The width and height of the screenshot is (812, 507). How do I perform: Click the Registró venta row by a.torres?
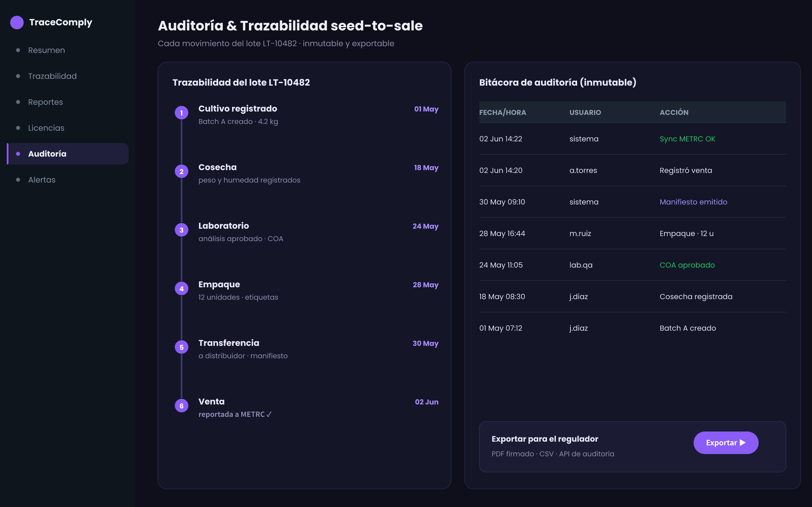tap(632, 170)
